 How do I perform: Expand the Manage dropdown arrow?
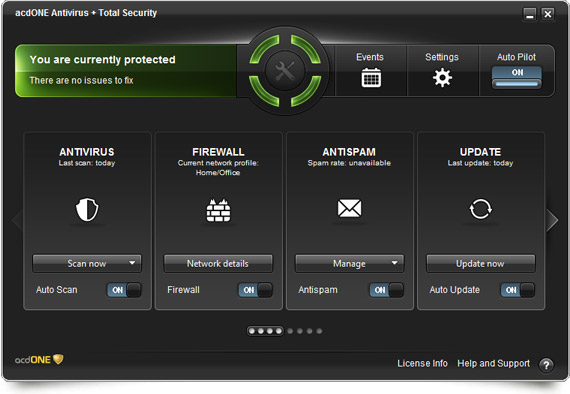click(394, 263)
